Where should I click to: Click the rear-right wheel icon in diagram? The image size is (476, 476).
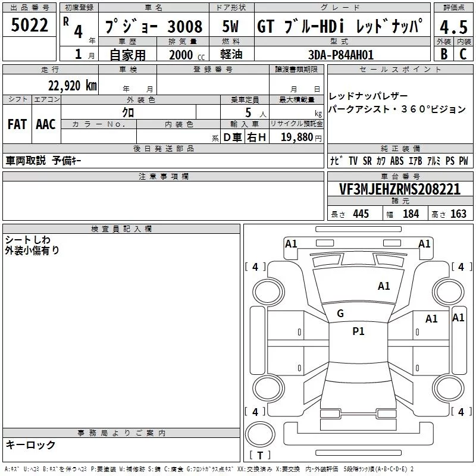point(449,388)
